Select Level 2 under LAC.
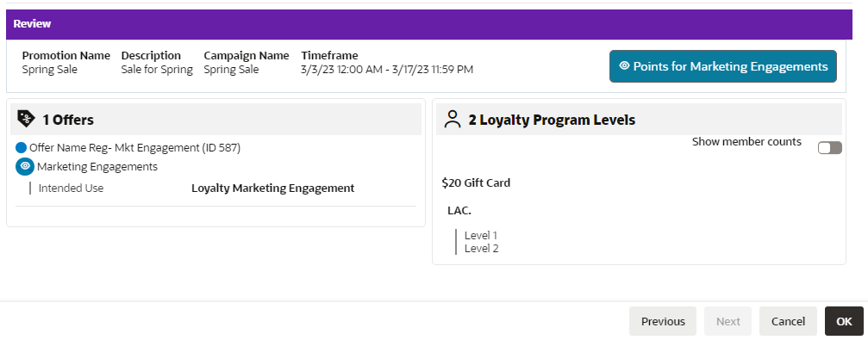The height and width of the screenshot is (340, 868). pyautogui.click(x=481, y=248)
